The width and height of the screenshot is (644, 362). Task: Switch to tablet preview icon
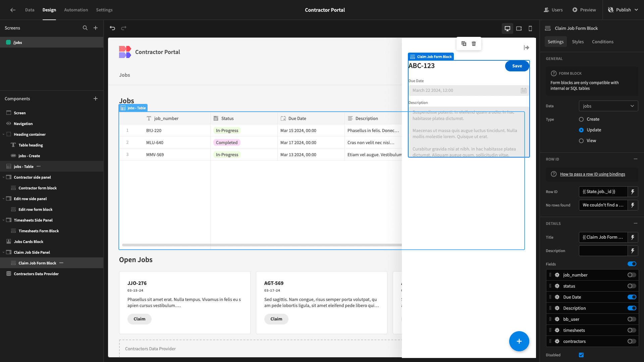(519, 28)
